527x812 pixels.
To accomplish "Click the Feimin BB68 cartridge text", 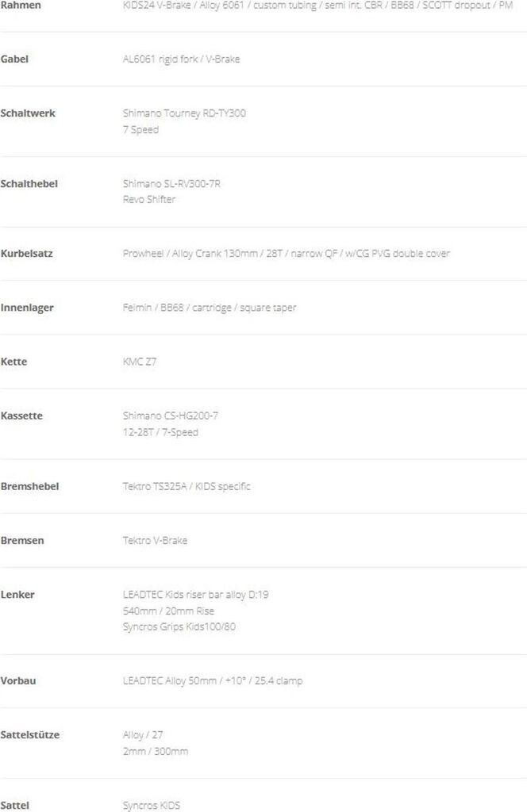I will pyautogui.click(x=210, y=308).
